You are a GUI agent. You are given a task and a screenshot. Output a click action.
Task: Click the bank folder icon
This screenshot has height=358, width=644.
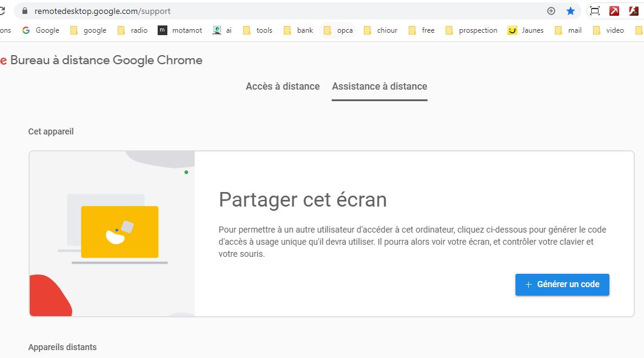pos(287,30)
